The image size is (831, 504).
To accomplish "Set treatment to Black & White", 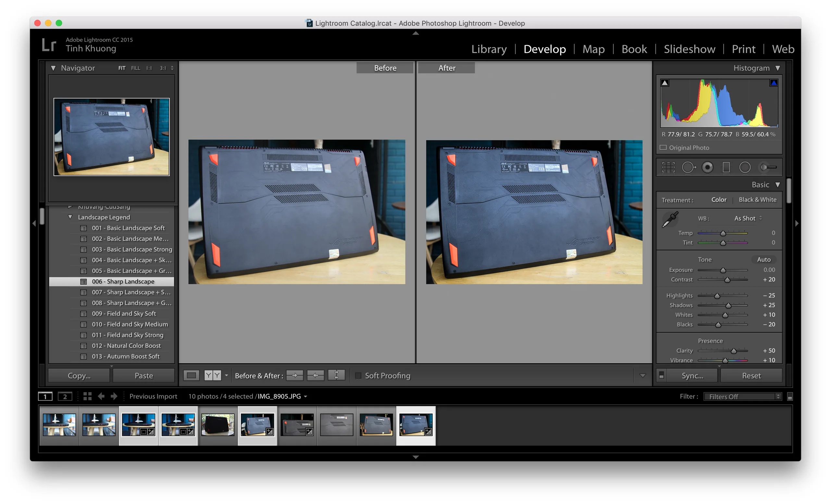I will [758, 200].
